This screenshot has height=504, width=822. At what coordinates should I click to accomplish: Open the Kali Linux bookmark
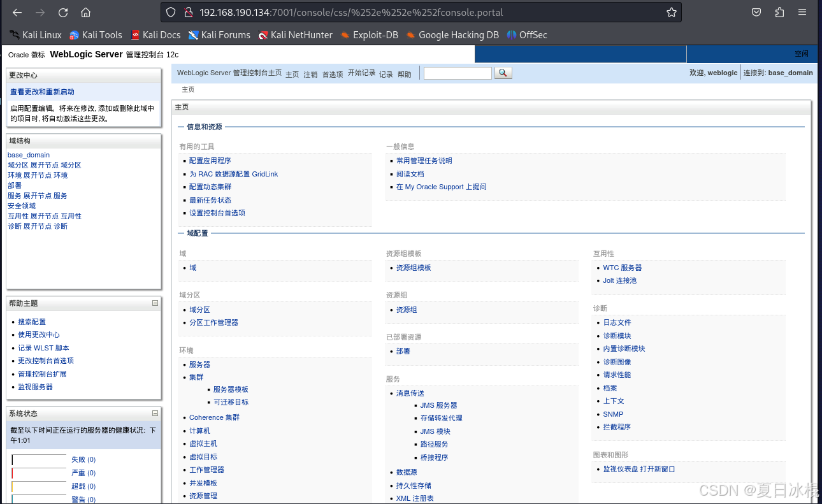pyautogui.click(x=36, y=35)
